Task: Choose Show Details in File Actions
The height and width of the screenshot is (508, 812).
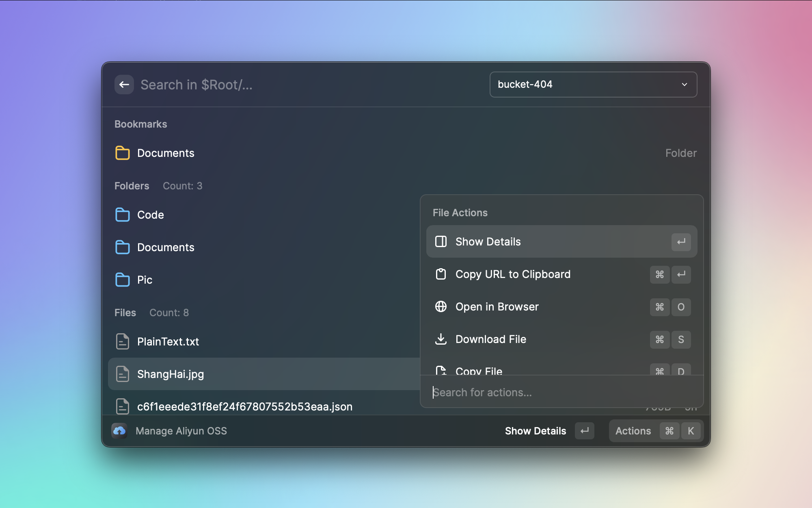Action: point(488,242)
